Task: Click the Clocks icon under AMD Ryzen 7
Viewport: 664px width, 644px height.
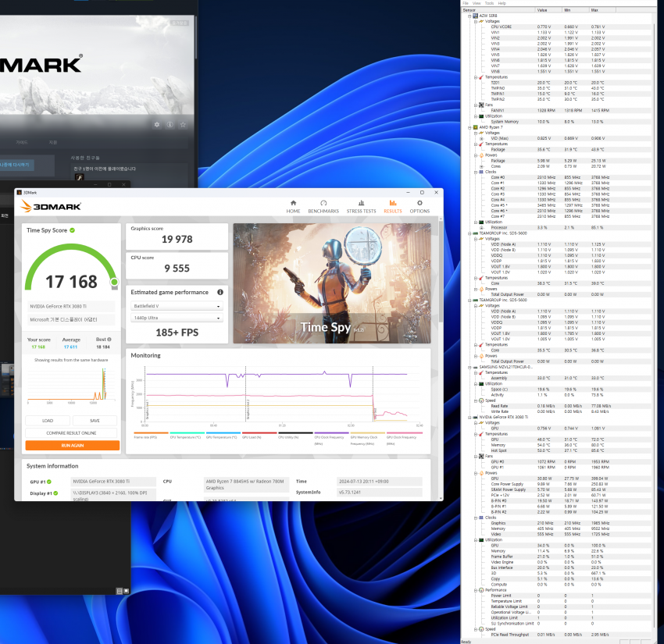Action: [x=481, y=172]
